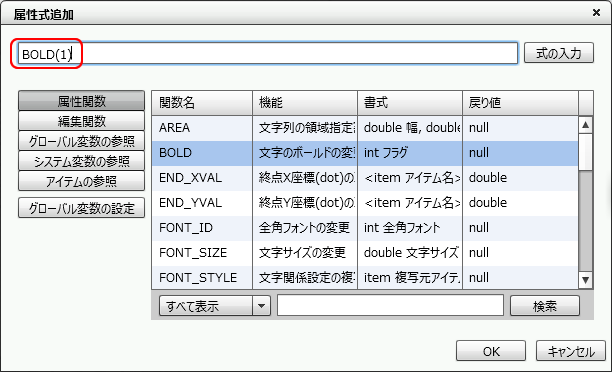Click the int 全角フォント format cell
The height and width of the screenshot is (372, 612).
(x=410, y=228)
